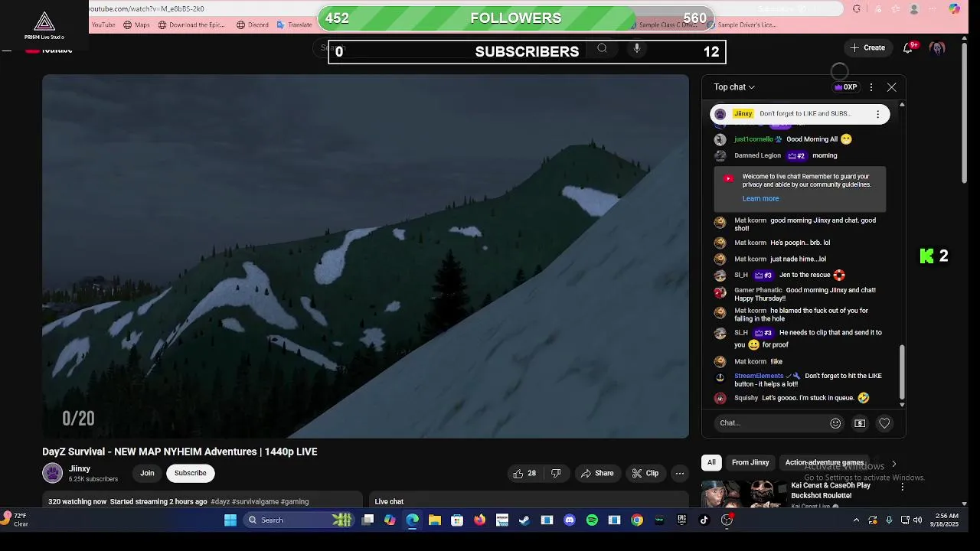
Task: Open account avatar menu at top right
Action: click(x=937, y=47)
